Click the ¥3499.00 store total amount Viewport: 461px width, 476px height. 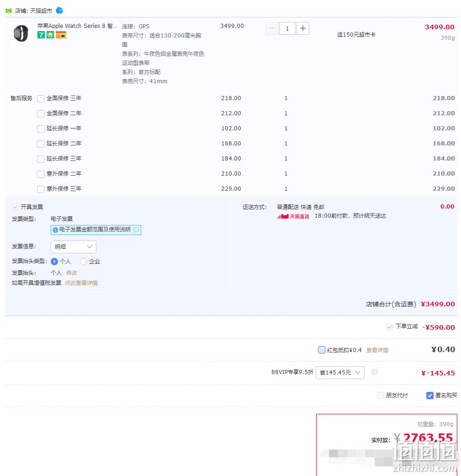[438, 304]
